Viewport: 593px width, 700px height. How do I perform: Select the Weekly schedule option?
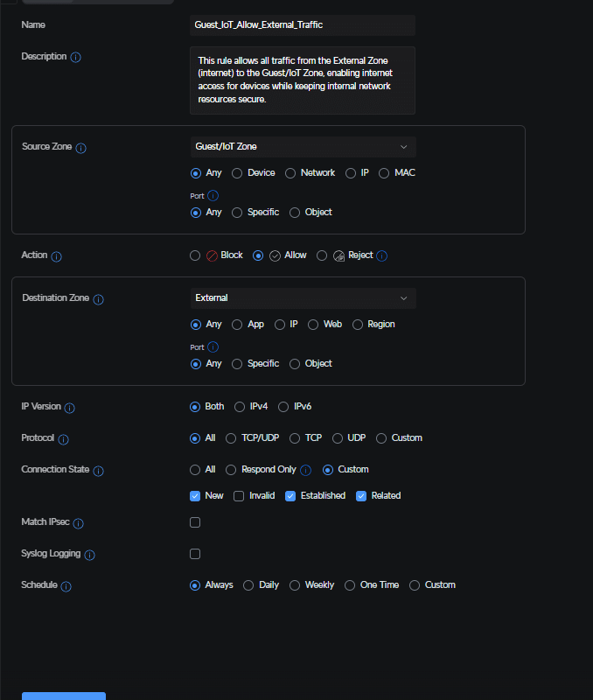[x=295, y=585]
